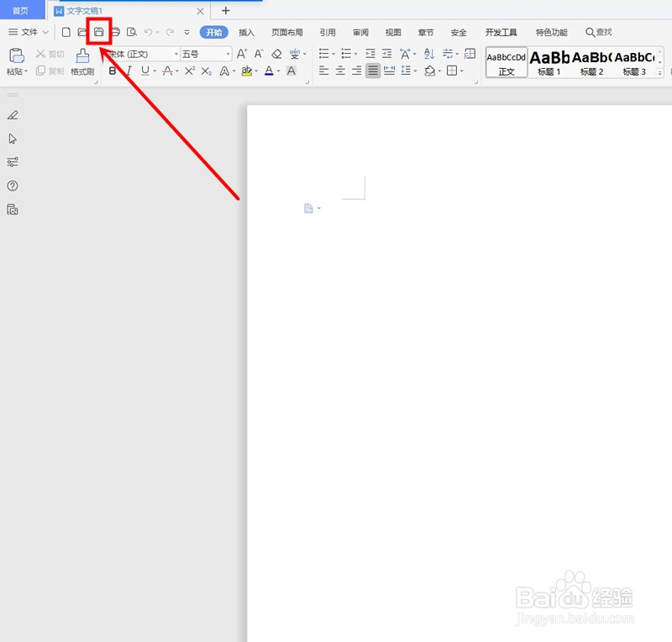Create a new blank document icon
The width and height of the screenshot is (672, 642).
click(66, 32)
